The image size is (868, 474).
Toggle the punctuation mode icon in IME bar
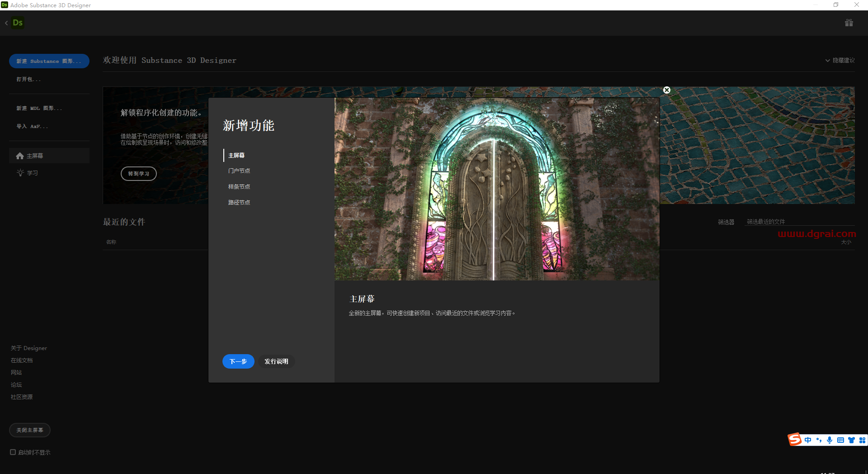pyautogui.click(x=819, y=440)
